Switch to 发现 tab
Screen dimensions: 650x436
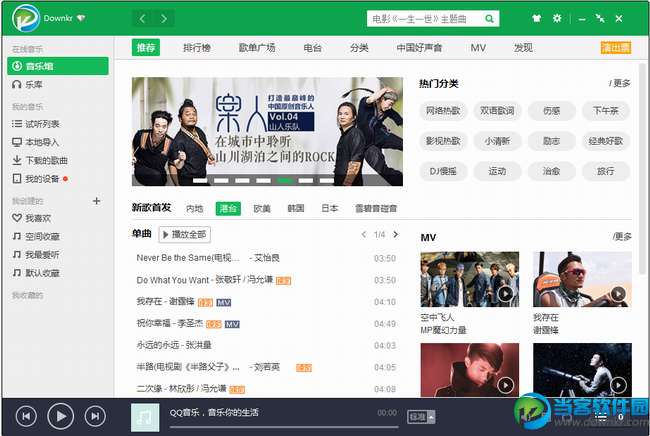click(x=523, y=48)
